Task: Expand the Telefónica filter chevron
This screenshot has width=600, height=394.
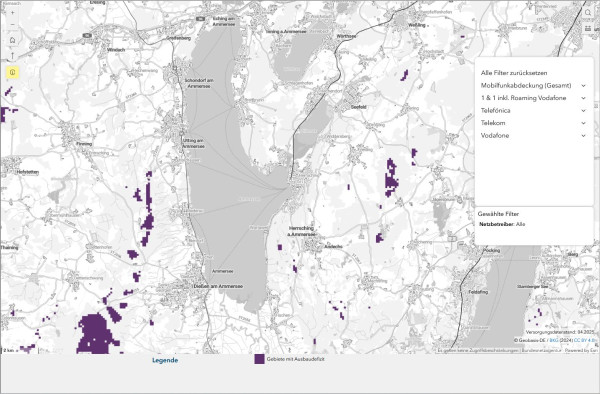Action: (583, 111)
